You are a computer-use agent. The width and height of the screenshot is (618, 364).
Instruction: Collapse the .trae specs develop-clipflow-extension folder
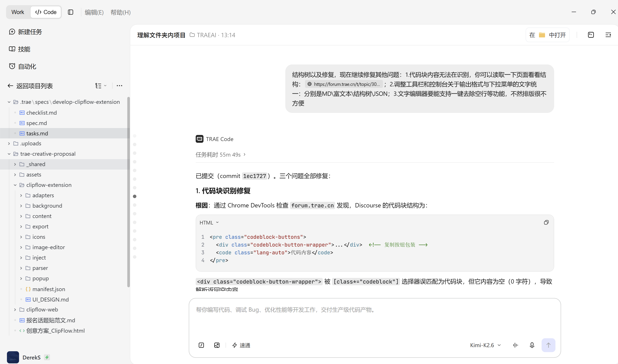pos(9,102)
